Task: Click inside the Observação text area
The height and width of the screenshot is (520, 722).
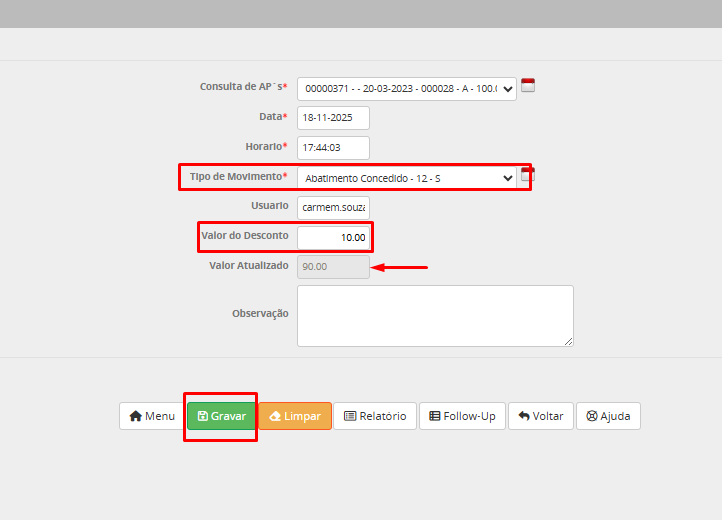Action: 435,315
